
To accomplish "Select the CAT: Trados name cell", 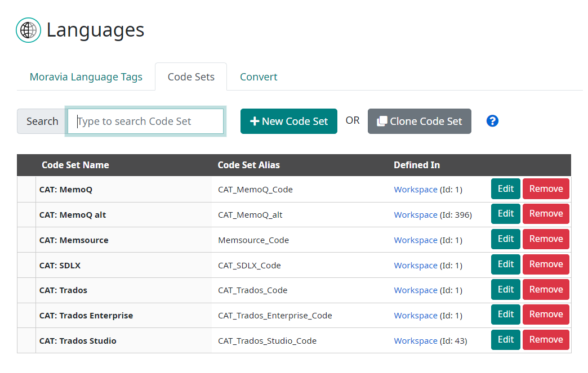I will point(124,290).
